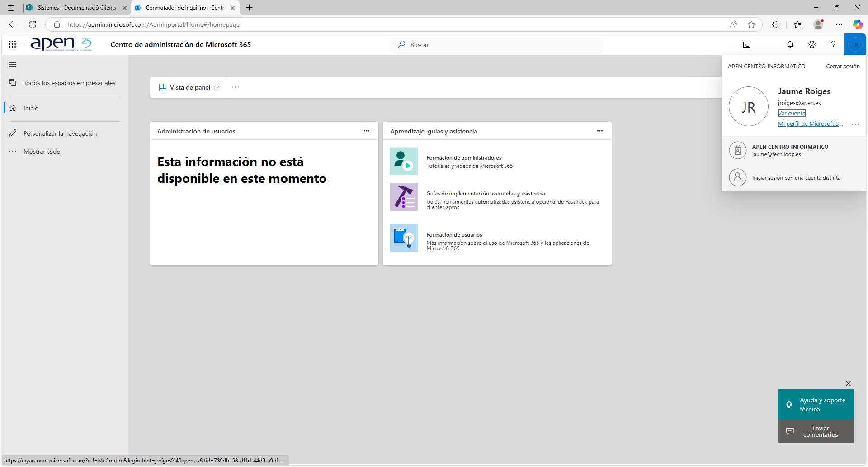This screenshot has width=868, height=467.
Task: Click the apen 25 logo
Action: [61, 44]
